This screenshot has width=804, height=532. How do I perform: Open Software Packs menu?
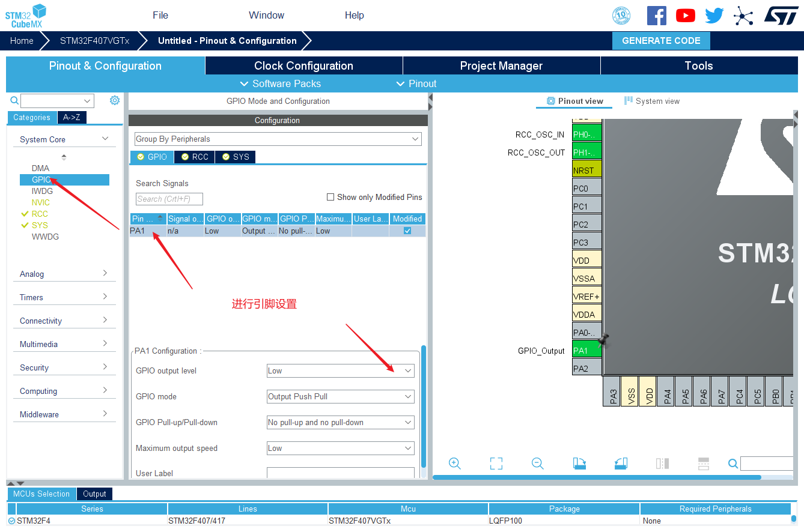point(281,83)
